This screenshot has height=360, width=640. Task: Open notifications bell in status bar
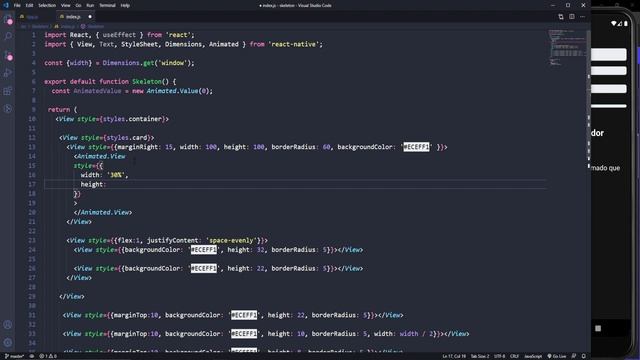(x=584, y=356)
